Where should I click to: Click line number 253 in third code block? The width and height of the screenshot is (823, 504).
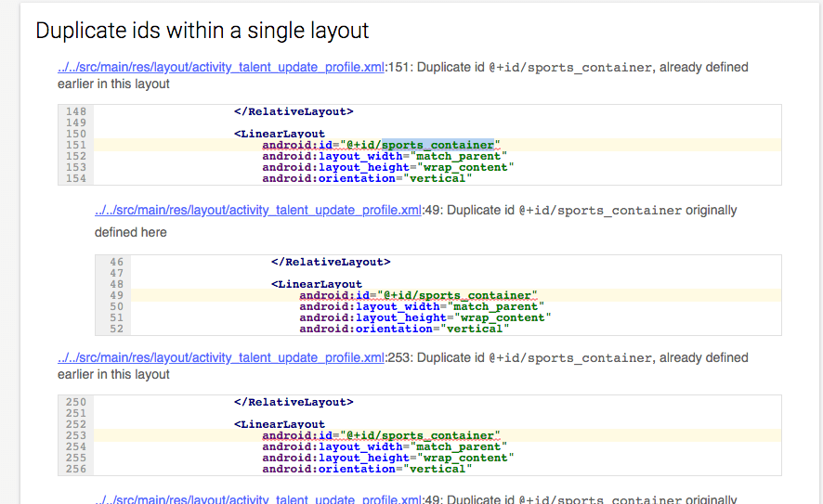76,435
